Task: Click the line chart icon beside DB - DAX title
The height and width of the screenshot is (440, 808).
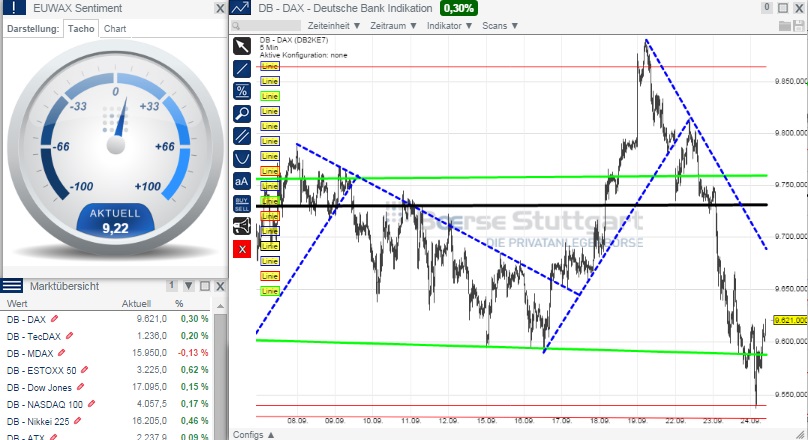Action: tap(240, 8)
